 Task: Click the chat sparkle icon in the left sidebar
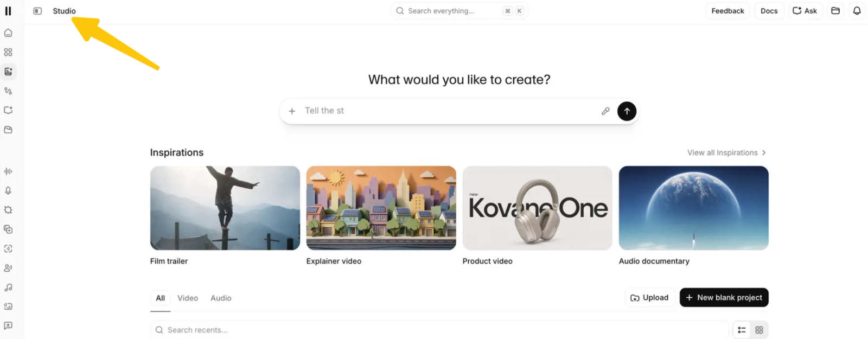8,110
